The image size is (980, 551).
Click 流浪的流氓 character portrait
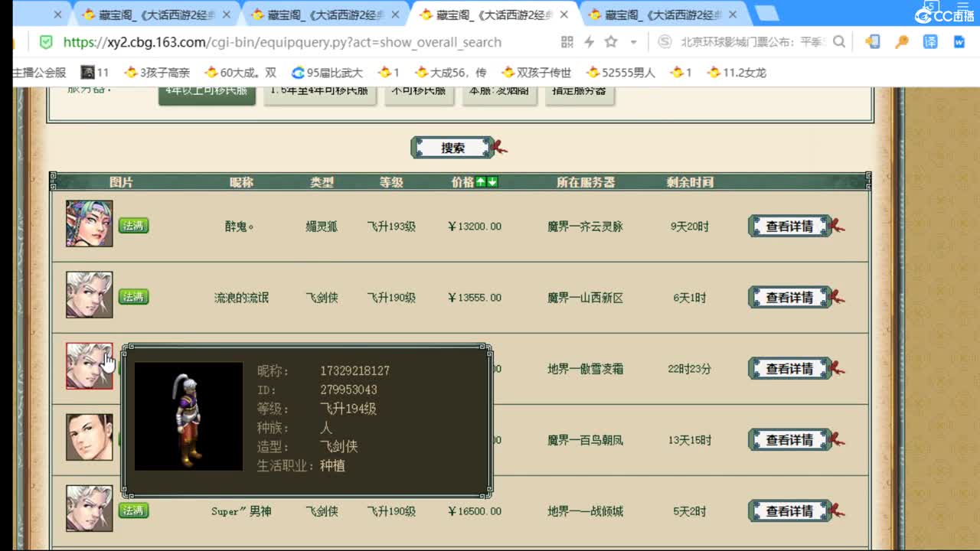pyautogui.click(x=89, y=295)
